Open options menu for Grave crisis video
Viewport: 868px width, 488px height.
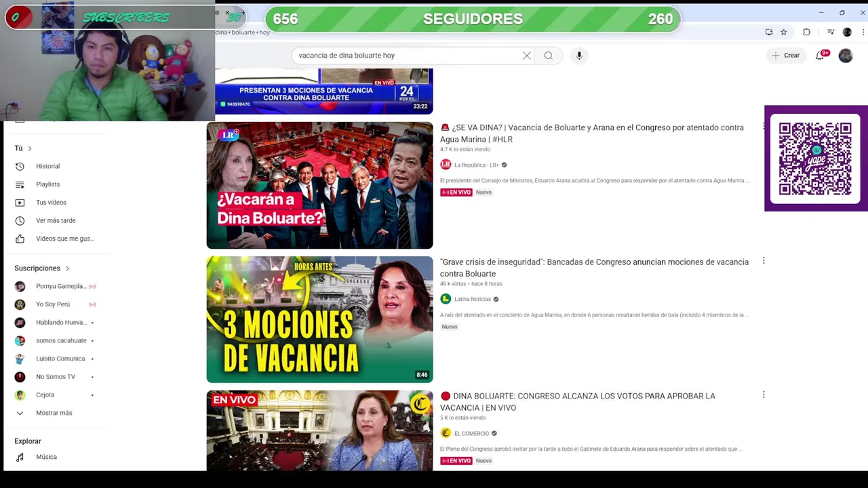point(764,261)
